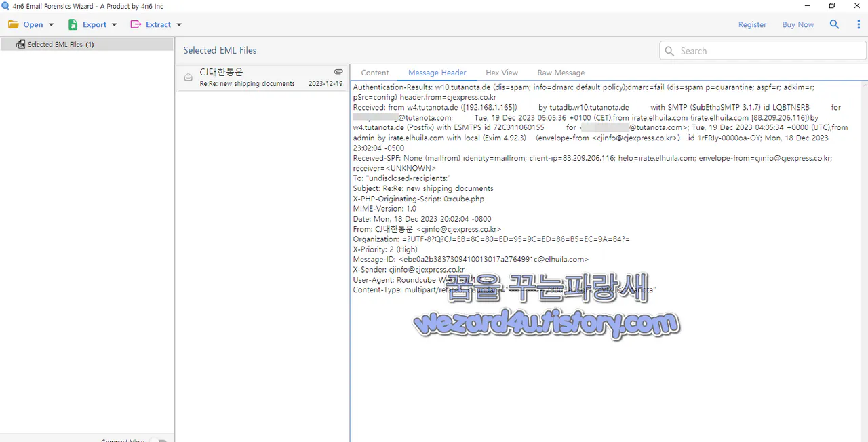Click the Extract toolbar button

(156, 24)
